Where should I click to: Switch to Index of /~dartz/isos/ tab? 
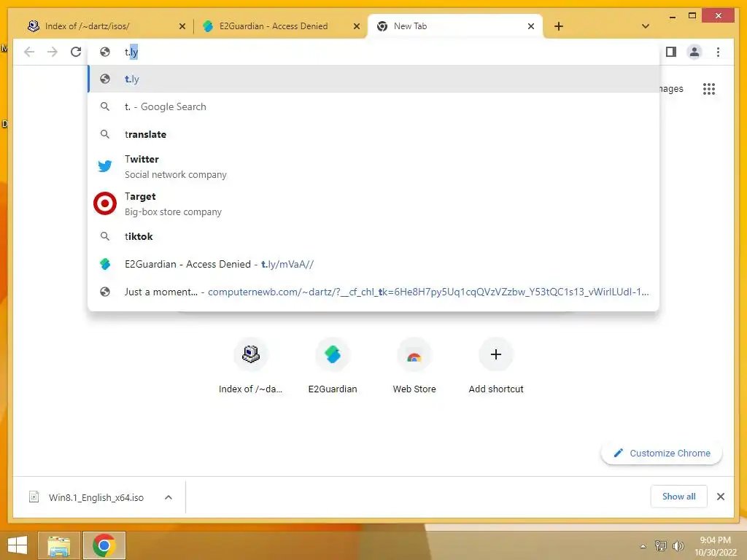(x=106, y=26)
